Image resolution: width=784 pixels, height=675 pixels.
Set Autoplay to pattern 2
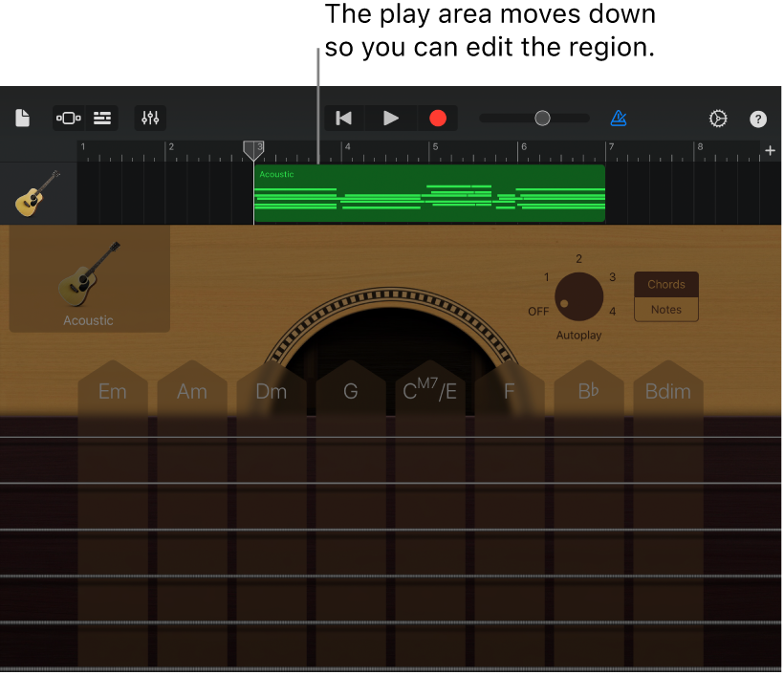coord(578,259)
